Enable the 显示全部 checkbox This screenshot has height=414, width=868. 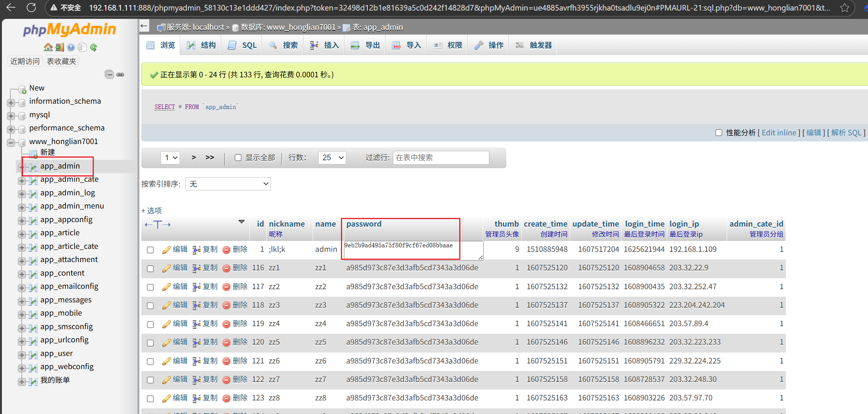[238, 158]
